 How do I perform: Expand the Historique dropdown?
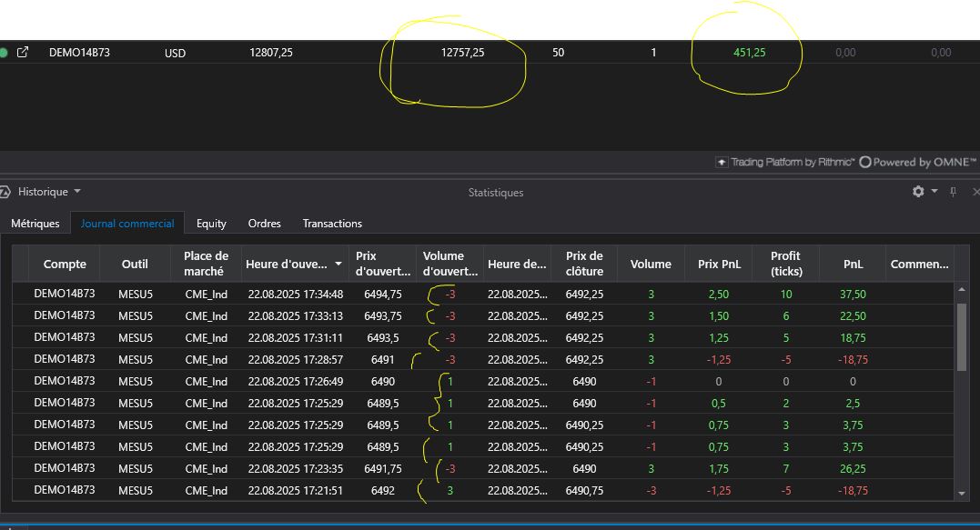77,192
